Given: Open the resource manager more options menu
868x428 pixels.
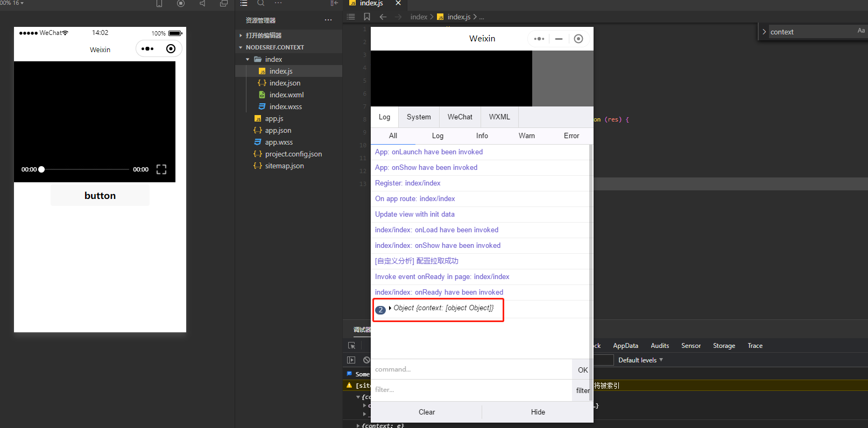Looking at the screenshot, I should [328, 20].
